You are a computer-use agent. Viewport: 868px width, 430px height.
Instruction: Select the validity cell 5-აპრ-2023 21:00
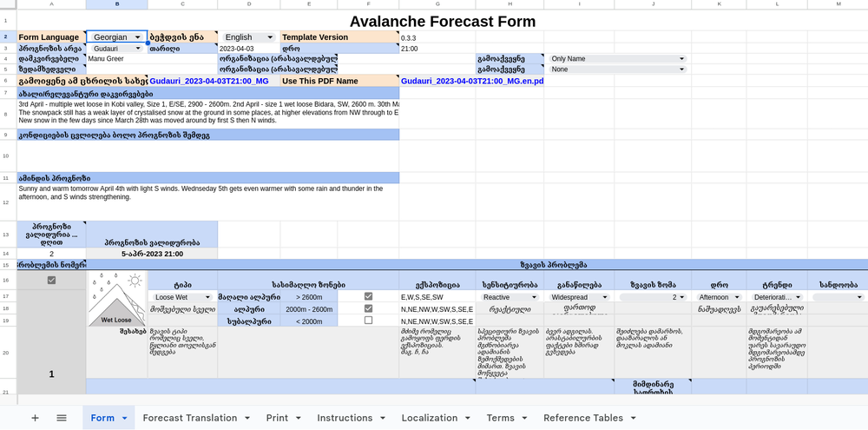tap(152, 254)
